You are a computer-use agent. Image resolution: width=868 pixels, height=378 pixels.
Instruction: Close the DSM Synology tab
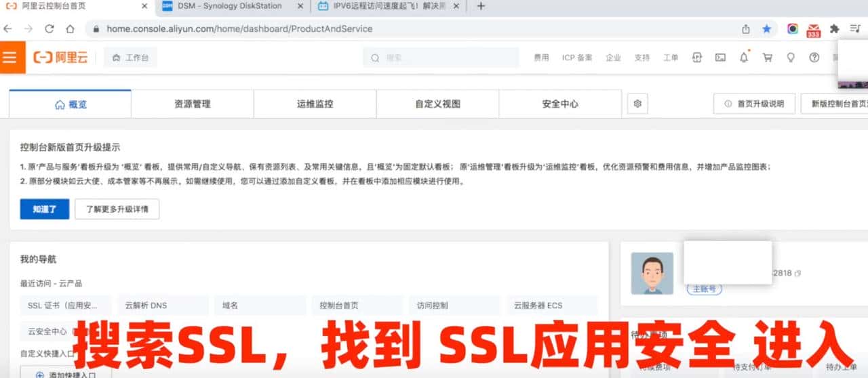point(300,6)
